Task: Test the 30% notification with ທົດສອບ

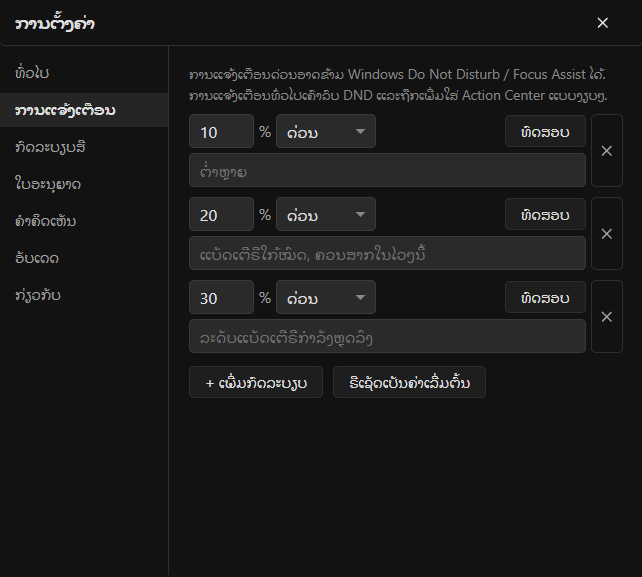Action: tap(545, 297)
